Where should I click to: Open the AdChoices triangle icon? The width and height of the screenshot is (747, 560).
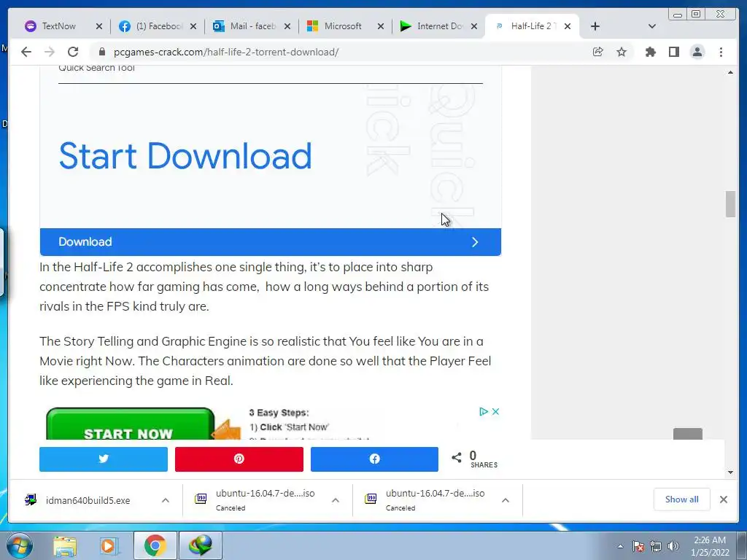tap(484, 411)
